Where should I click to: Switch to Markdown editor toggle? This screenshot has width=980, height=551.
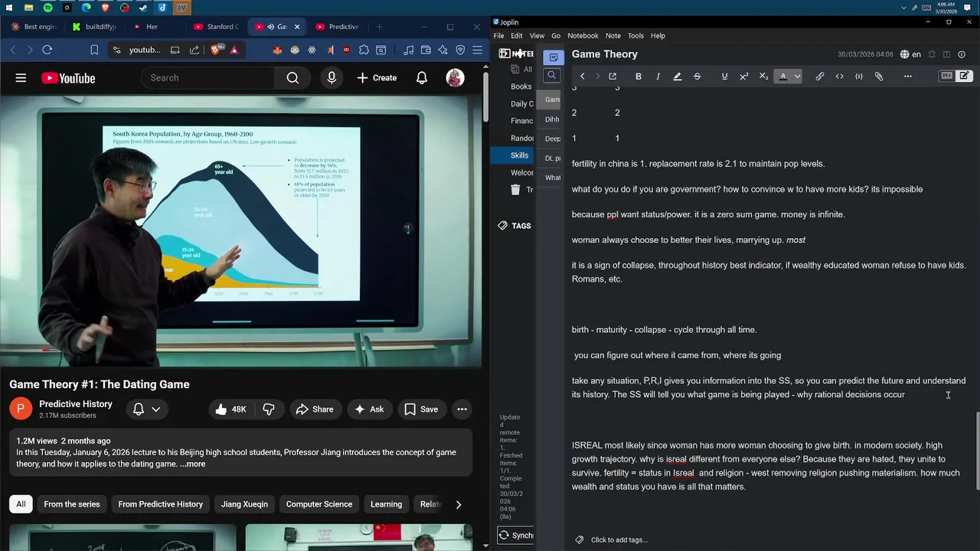tap(947, 76)
